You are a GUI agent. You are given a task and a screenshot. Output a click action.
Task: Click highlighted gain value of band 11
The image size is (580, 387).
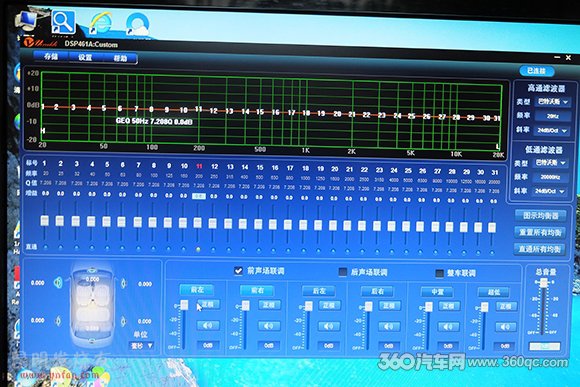pyautogui.click(x=199, y=196)
